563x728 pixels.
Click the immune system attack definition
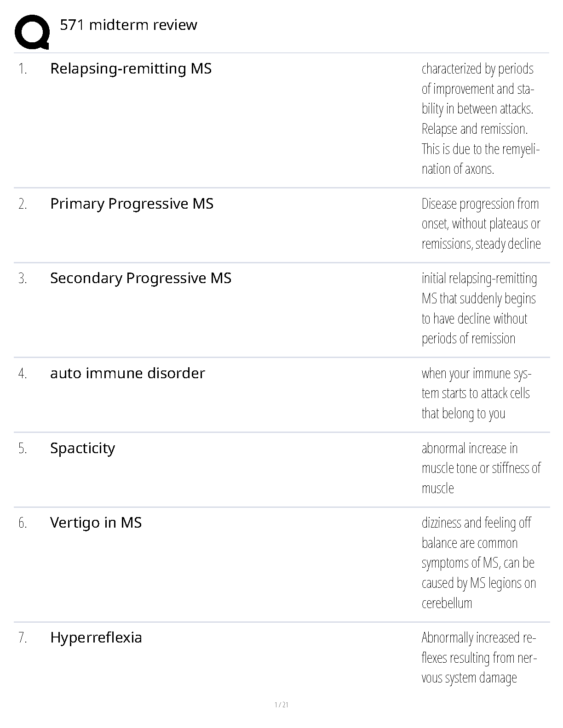(x=476, y=393)
